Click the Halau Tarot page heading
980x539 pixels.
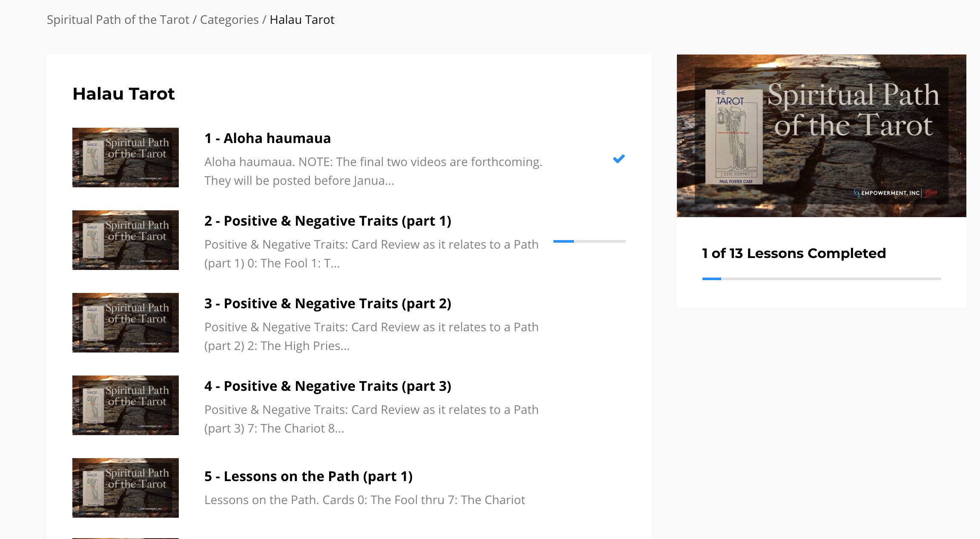[x=123, y=94]
